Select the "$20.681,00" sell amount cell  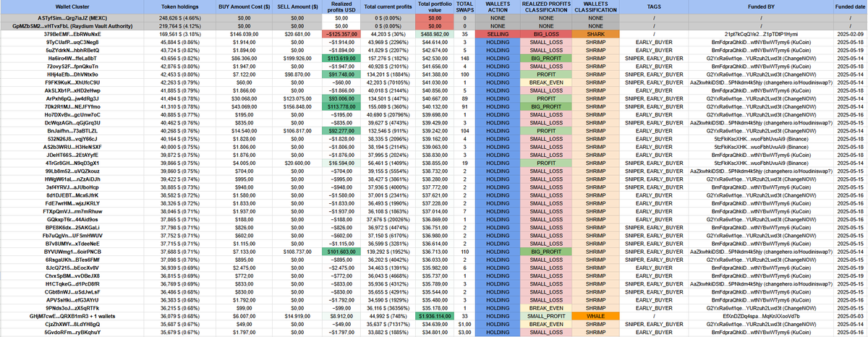coord(297,34)
